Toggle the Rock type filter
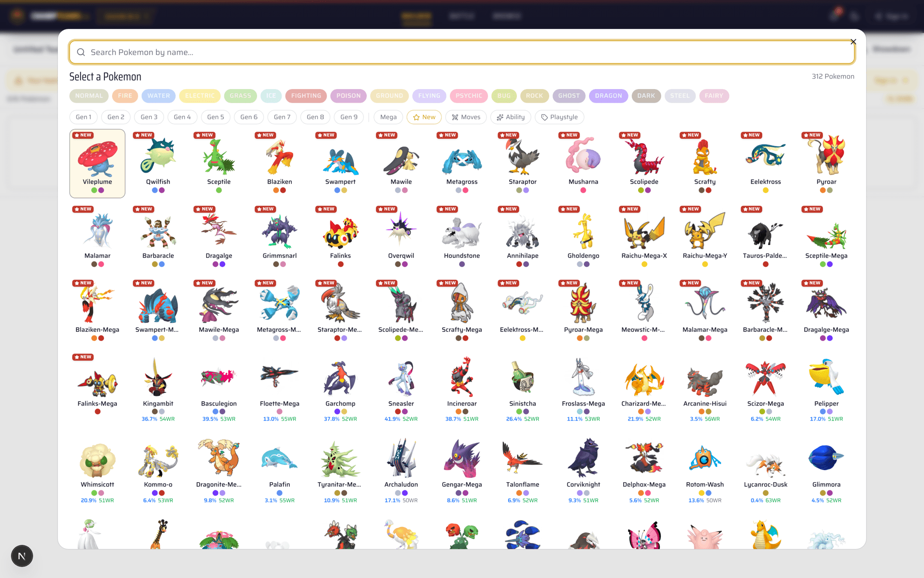Image resolution: width=924 pixels, height=578 pixels. 534,96
